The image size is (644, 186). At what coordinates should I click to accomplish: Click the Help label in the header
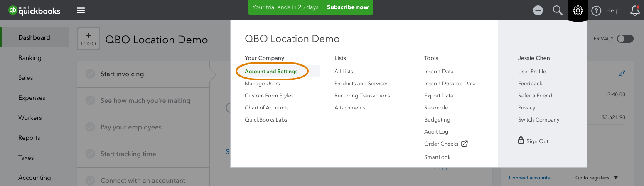click(613, 11)
